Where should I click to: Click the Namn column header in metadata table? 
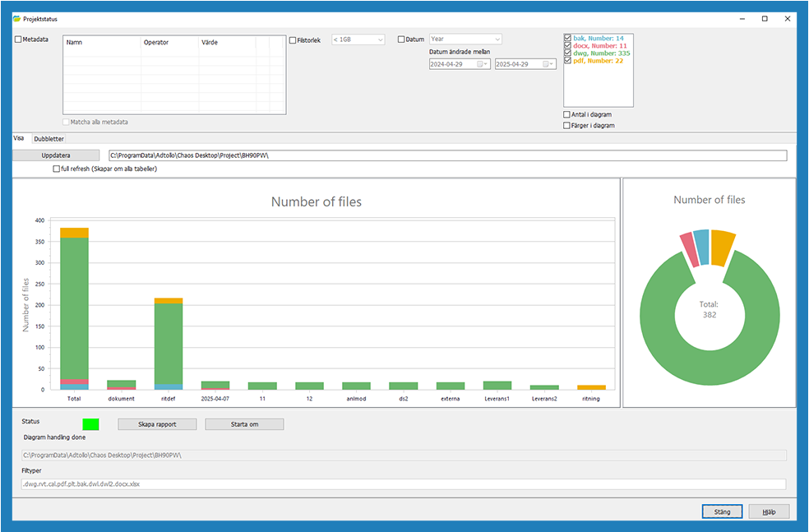click(x=102, y=42)
